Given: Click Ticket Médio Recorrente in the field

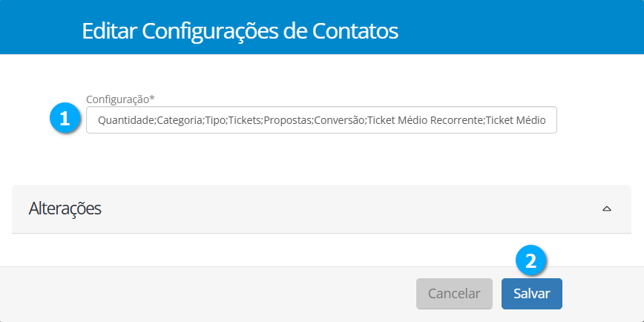Looking at the screenshot, I should (x=424, y=120).
